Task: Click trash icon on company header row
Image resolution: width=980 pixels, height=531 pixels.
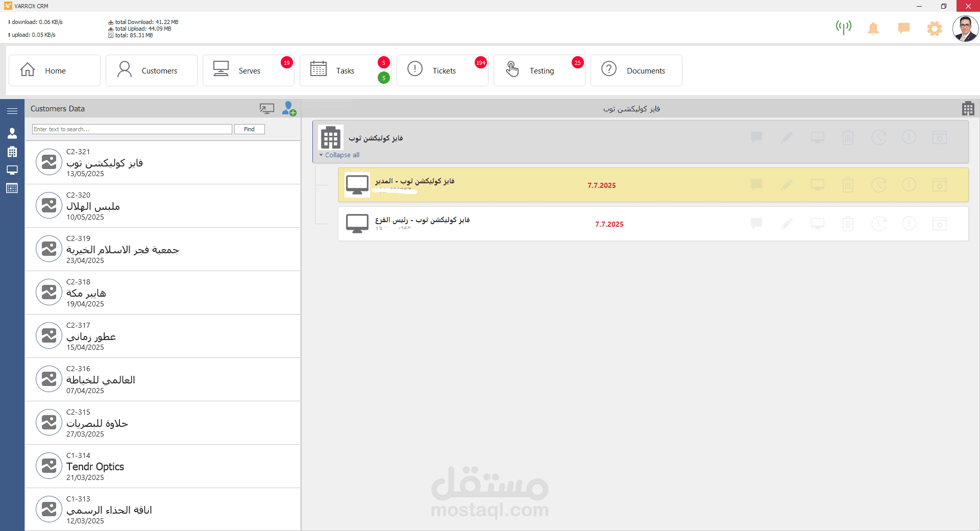Action: [848, 137]
